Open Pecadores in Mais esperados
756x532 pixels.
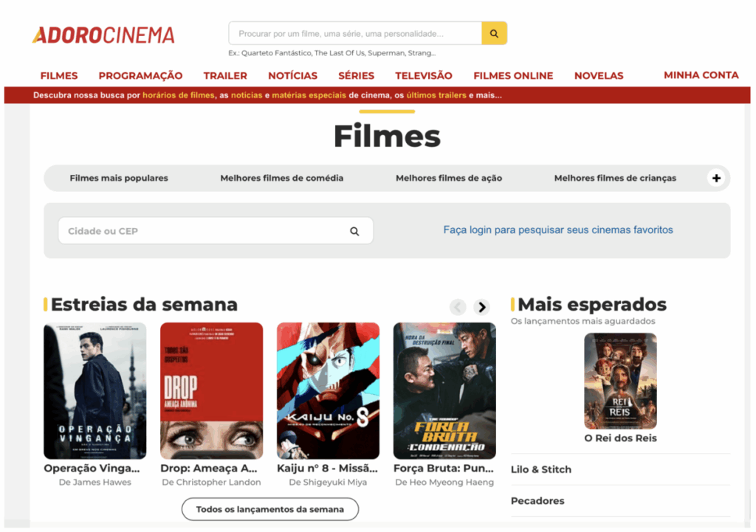click(x=537, y=501)
